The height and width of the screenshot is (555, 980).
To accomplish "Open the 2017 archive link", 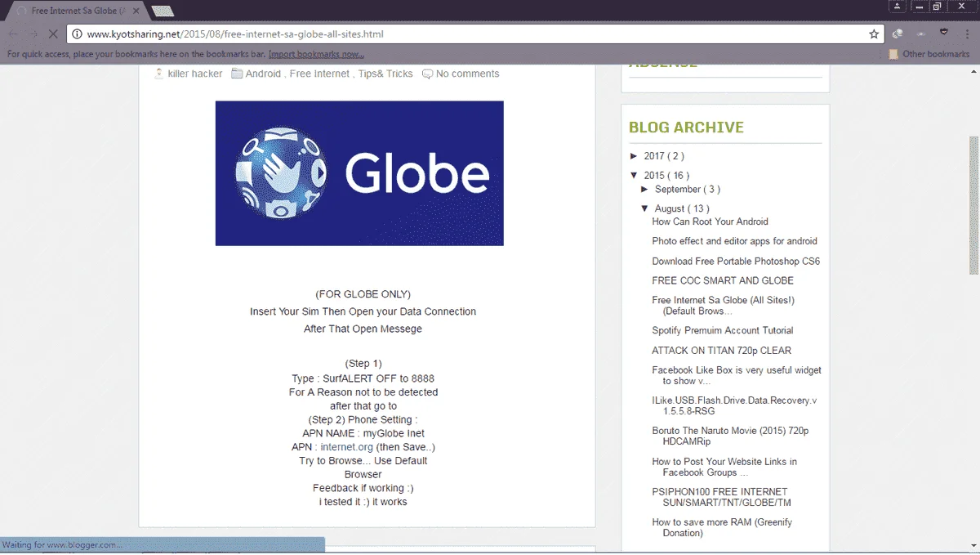I will coord(654,155).
